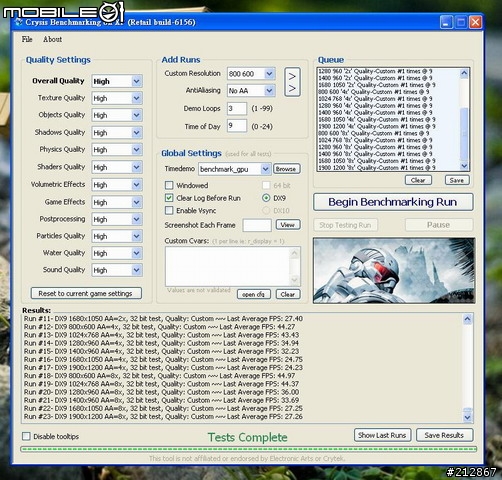The width and height of the screenshot is (502, 480).
Task: Open Shadows Quality dropdown
Action: pyautogui.click(x=136, y=133)
